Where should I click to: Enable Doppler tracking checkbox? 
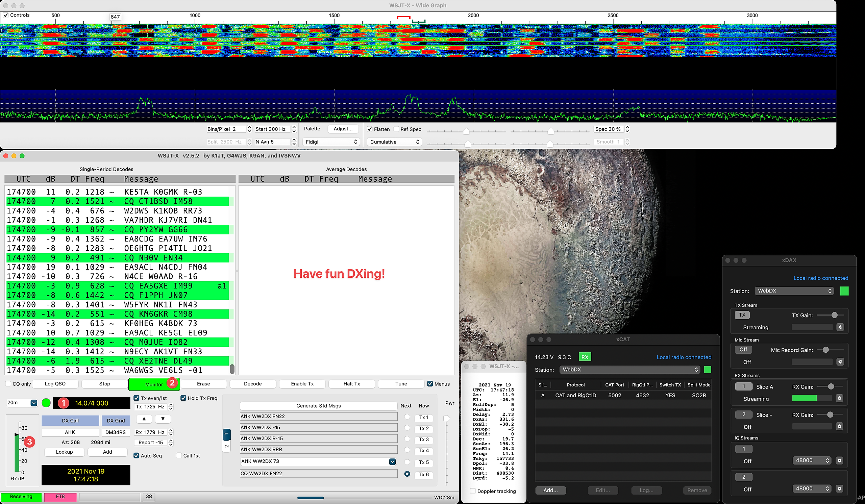(473, 491)
